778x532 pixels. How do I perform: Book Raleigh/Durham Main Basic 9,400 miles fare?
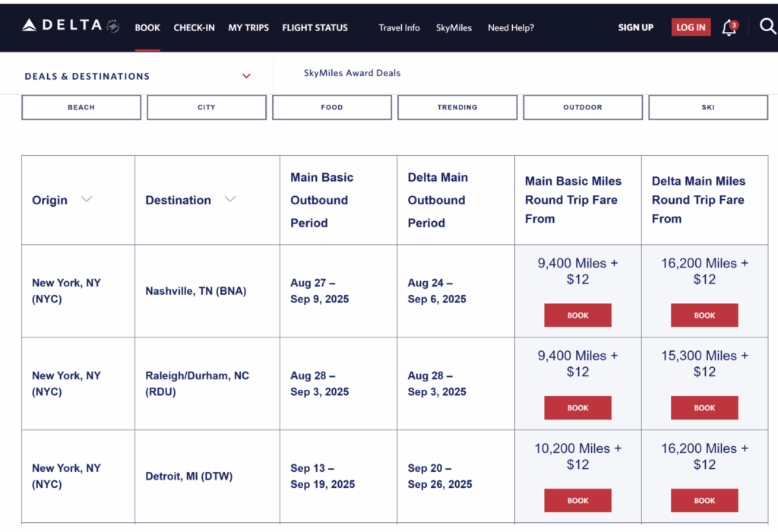(577, 408)
